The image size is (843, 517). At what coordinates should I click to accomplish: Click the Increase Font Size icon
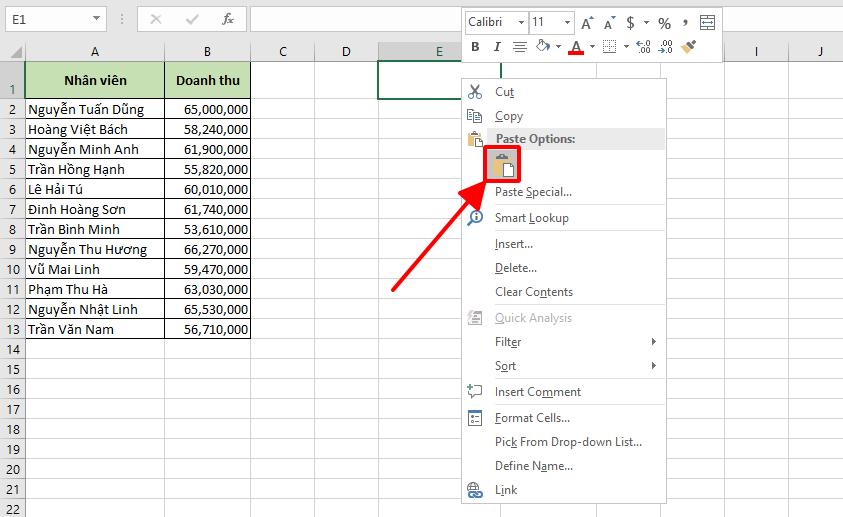(587, 22)
